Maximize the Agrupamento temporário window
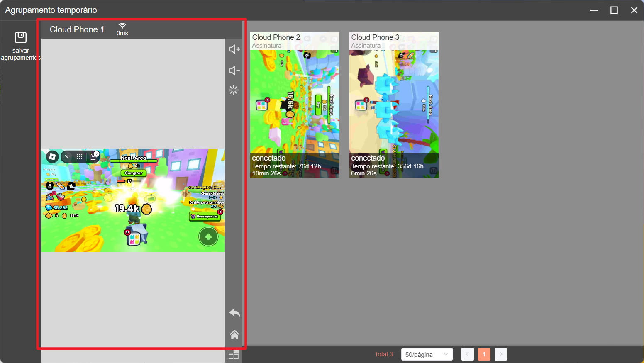The height and width of the screenshot is (363, 644). coord(614,10)
